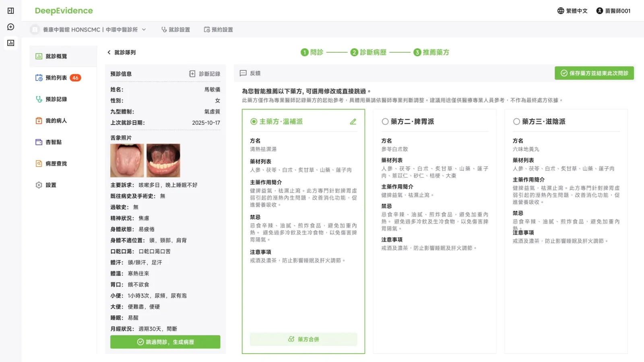Select radio 藥方二·脾胃派
This screenshot has width=644, height=362.
tap(385, 121)
